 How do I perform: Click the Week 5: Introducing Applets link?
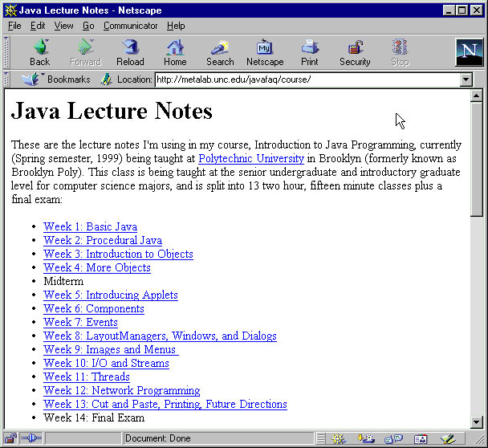(111, 295)
